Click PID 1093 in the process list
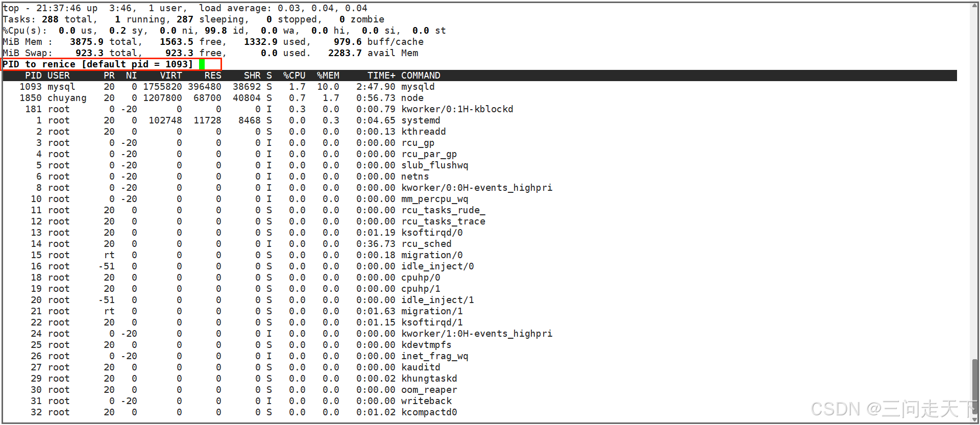 [x=31, y=87]
